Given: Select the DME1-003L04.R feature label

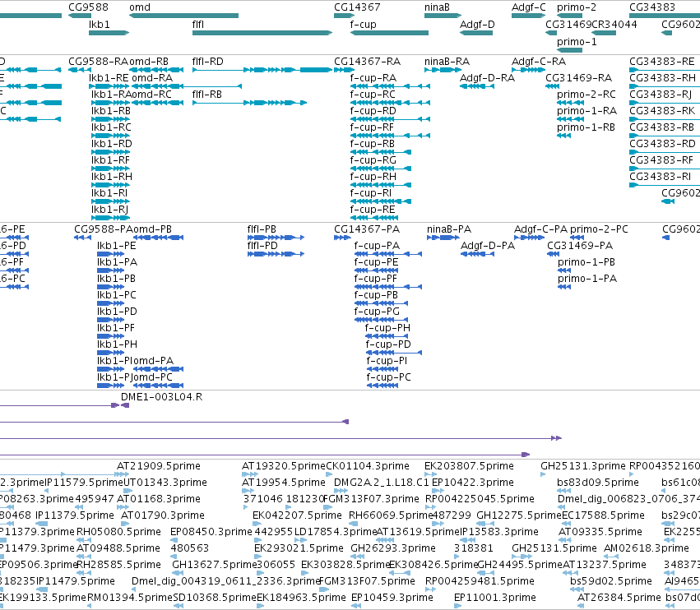Looking at the screenshot, I should click(x=161, y=397).
